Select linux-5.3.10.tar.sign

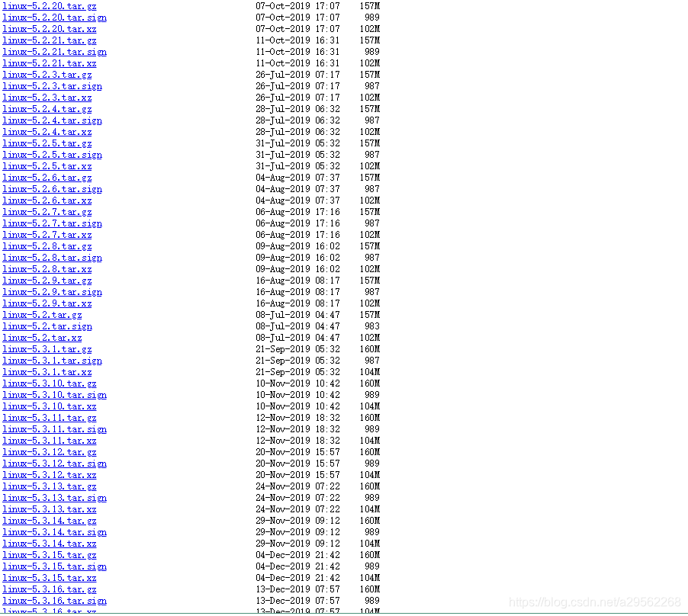coord(54,395)
